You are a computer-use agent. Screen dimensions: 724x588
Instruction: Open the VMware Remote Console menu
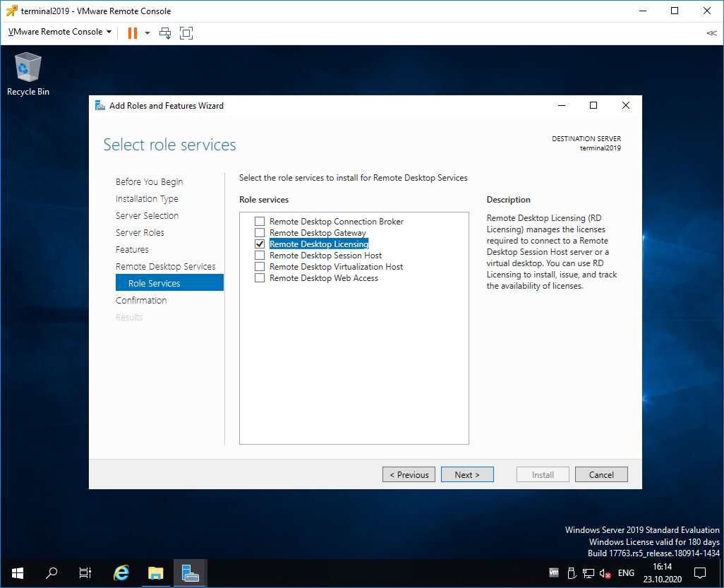pos(60,31)
